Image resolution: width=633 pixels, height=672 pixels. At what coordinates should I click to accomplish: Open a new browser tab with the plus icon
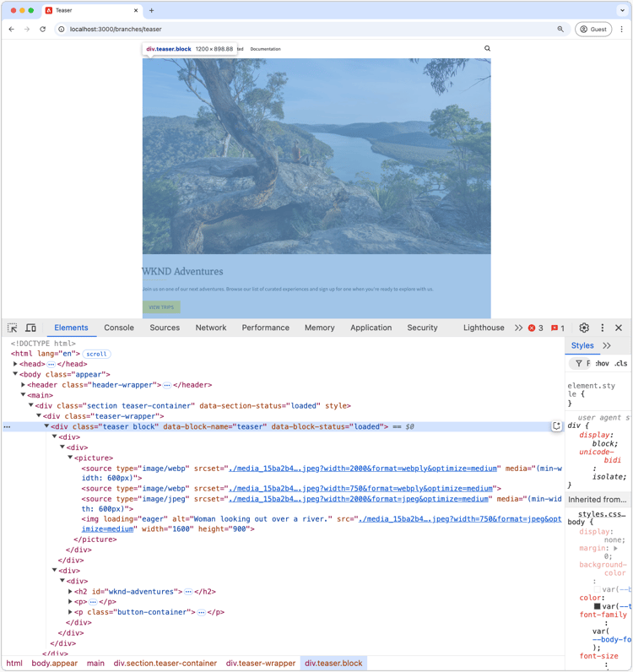click(x=151, y=10)
